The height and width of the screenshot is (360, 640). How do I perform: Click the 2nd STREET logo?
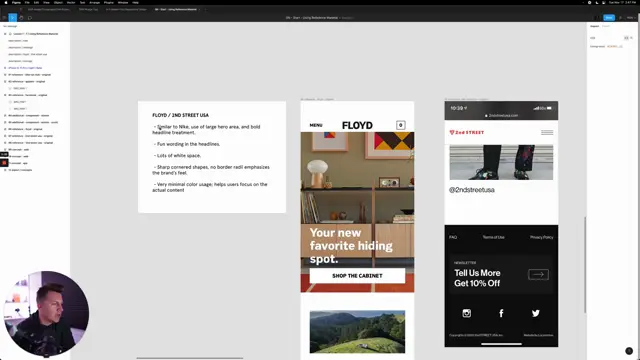click(x=467, y=132)
